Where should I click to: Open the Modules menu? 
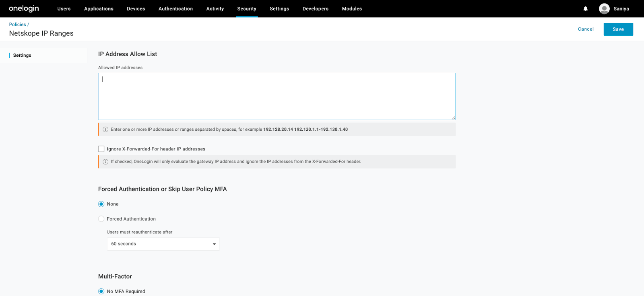coord(352,8)
